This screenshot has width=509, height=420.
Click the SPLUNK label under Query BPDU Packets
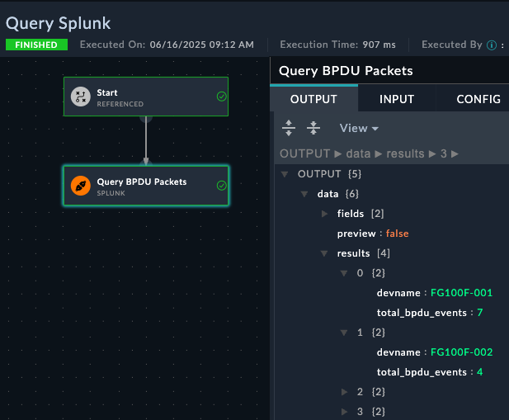111,193
